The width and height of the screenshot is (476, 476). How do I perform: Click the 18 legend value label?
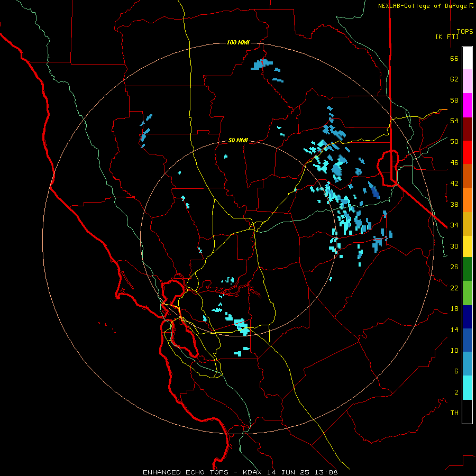click(454, 309)
